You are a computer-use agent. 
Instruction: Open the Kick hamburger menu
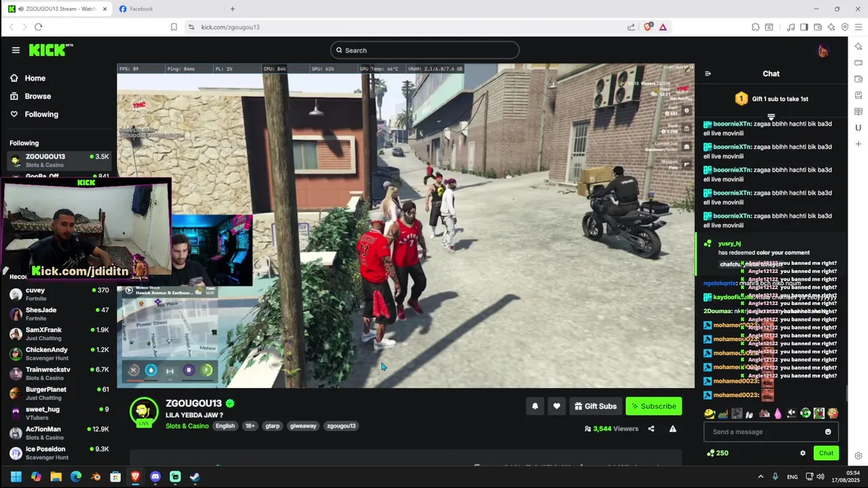click(x=16, y=50)
